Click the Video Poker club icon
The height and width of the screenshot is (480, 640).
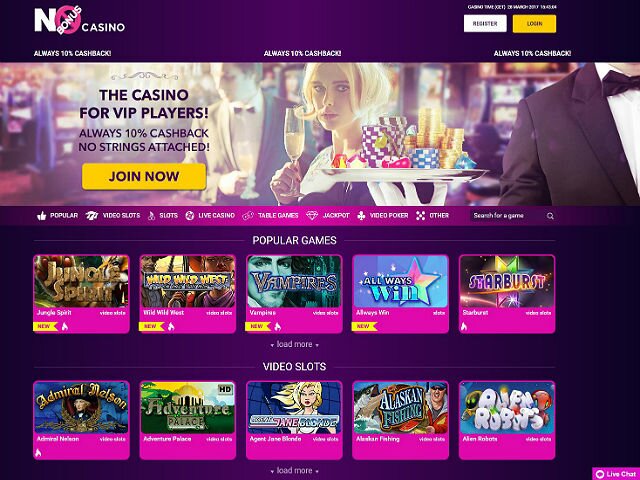pos(361,216)
